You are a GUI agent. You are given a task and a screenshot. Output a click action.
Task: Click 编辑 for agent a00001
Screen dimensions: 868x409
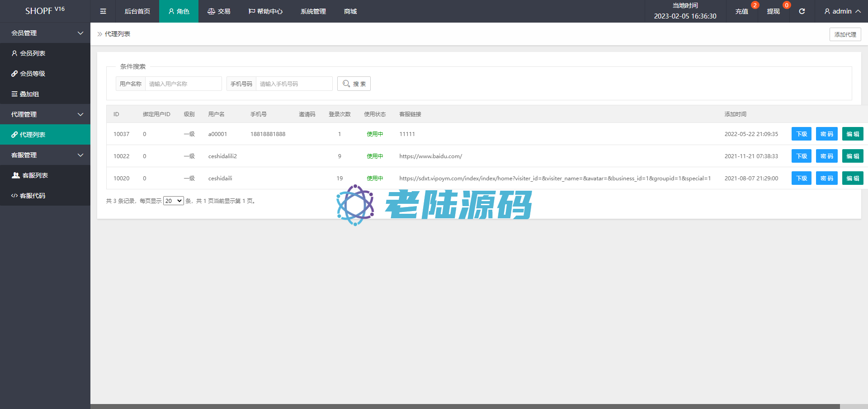(852, 134)
